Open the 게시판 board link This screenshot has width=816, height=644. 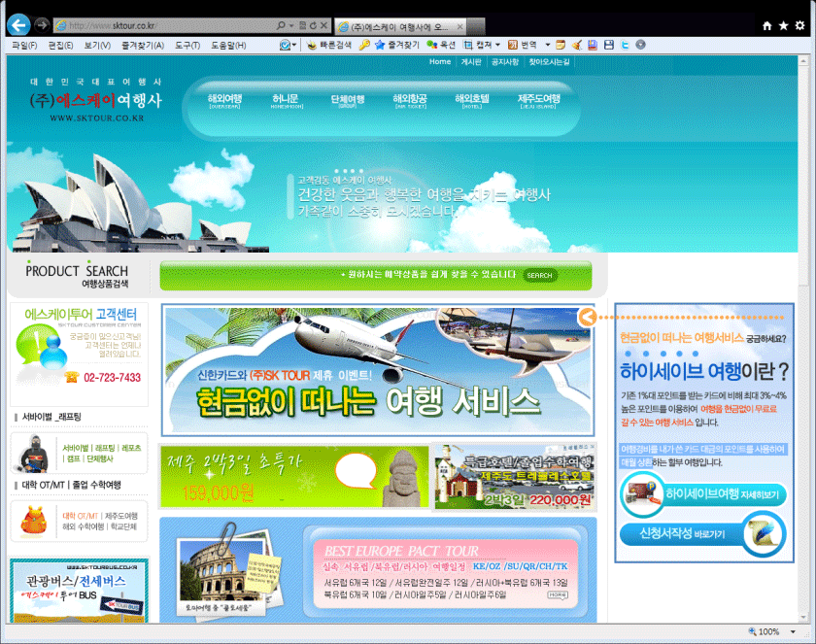[x=471, y=62]
